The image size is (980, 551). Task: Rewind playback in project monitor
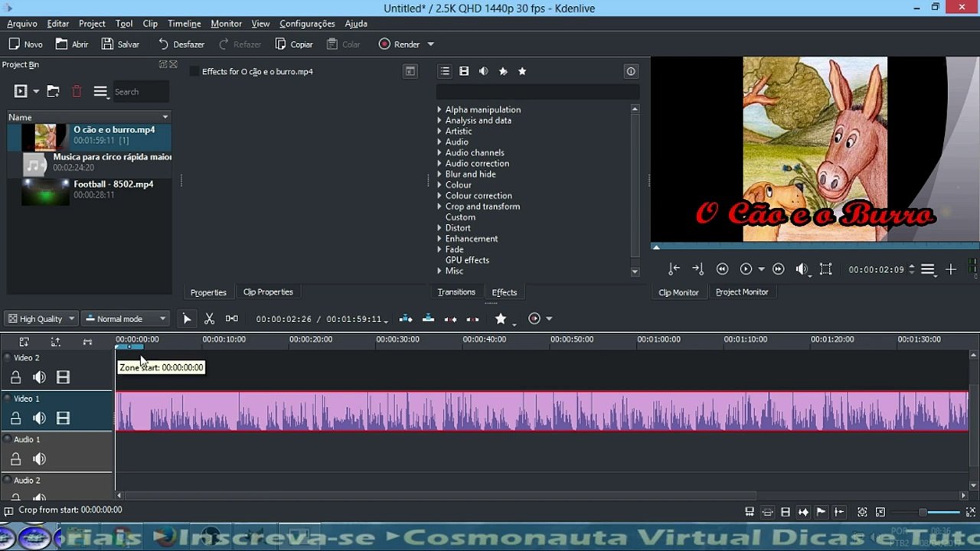coord(722,269)
